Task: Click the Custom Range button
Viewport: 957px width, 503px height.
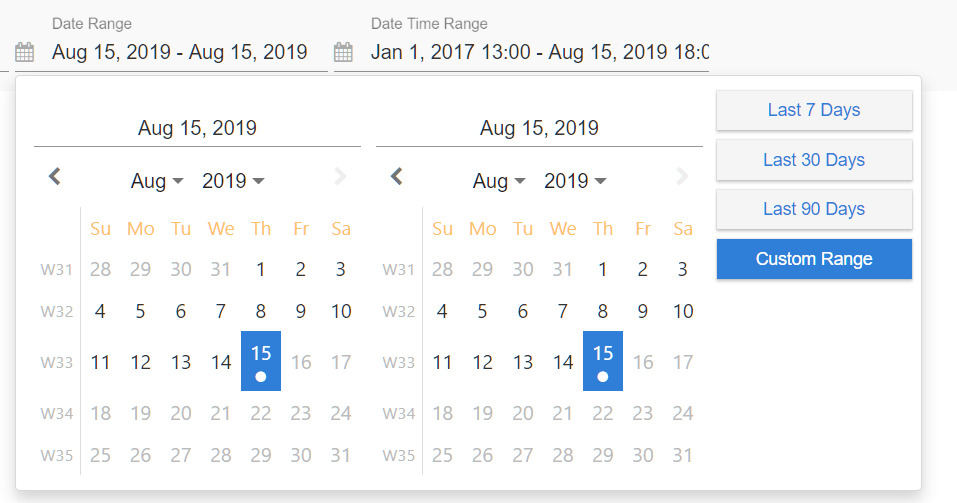Action: pyautogui.click(x=814, y=259)
